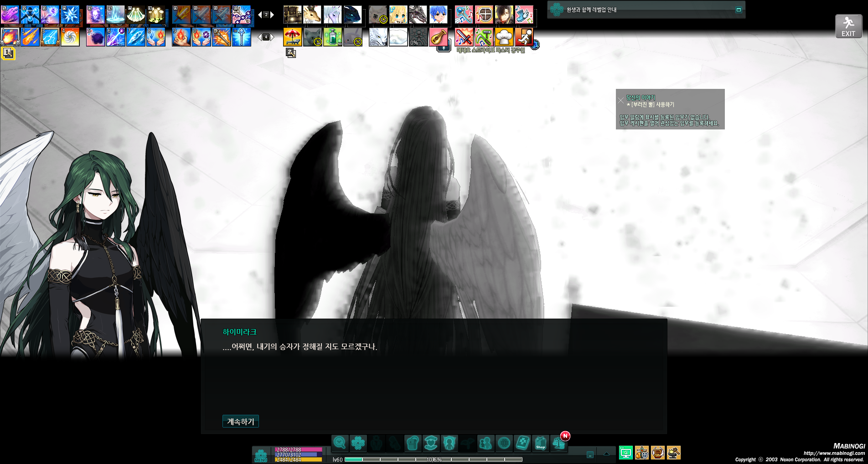Cast Fireball in hotkey slot 1
Image resolution: width=868 pixels, height=464 pixels.
click(10, 37)
